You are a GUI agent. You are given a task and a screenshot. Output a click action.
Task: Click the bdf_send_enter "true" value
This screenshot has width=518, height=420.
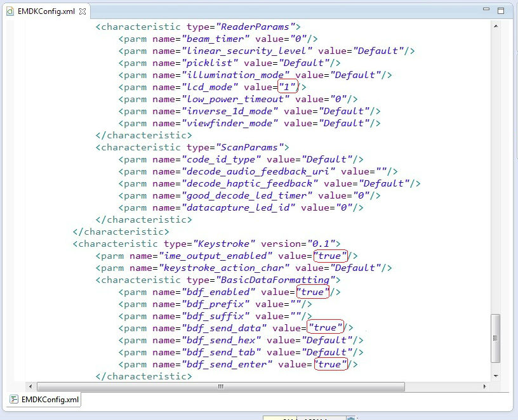click(x=330, y=364)
